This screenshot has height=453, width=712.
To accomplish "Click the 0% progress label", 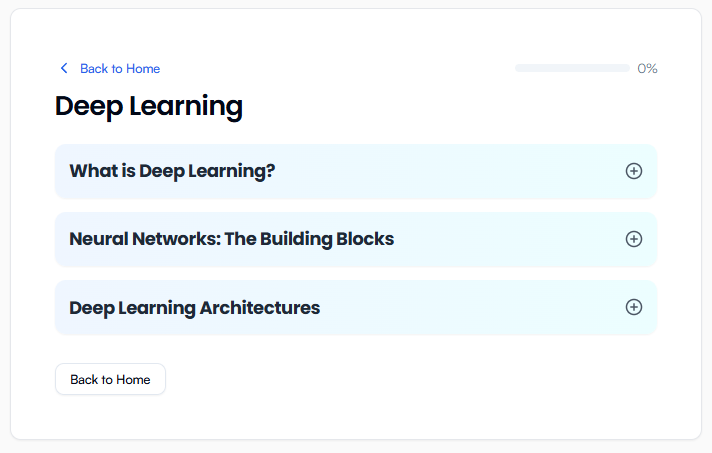I will [x=647, y=68].
